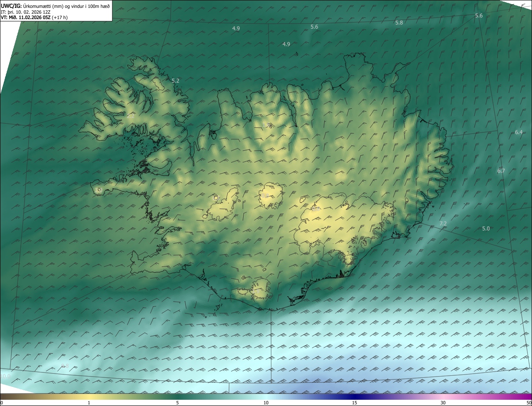Click the color scale tick label 30
Viewport: 532px width, 406px height.
pos(443,403)
